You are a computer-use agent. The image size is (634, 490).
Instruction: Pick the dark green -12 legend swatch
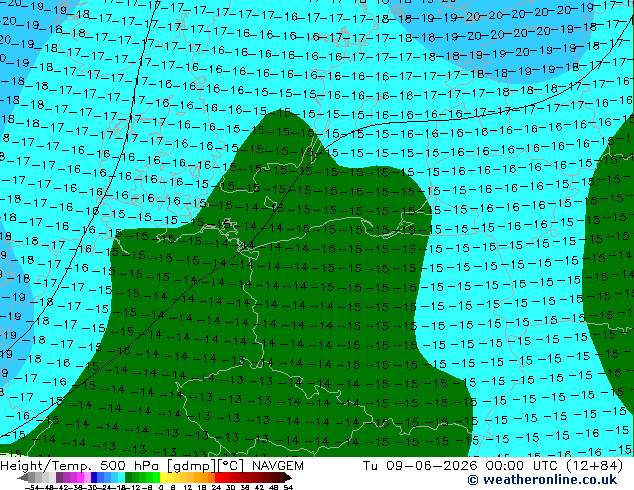(x=129, y=477)
